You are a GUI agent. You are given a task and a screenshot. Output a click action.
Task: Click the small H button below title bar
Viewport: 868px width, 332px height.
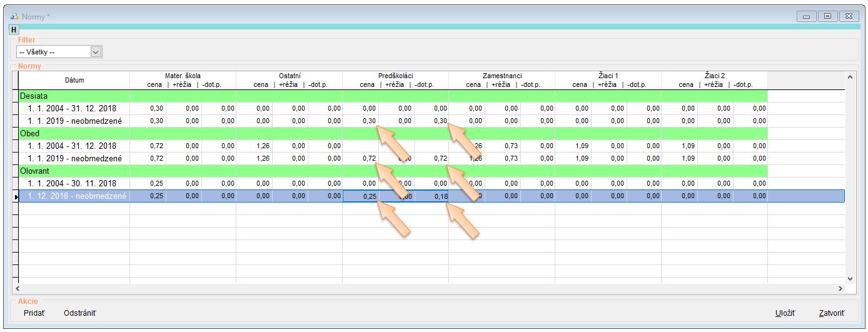click(14, 29)
